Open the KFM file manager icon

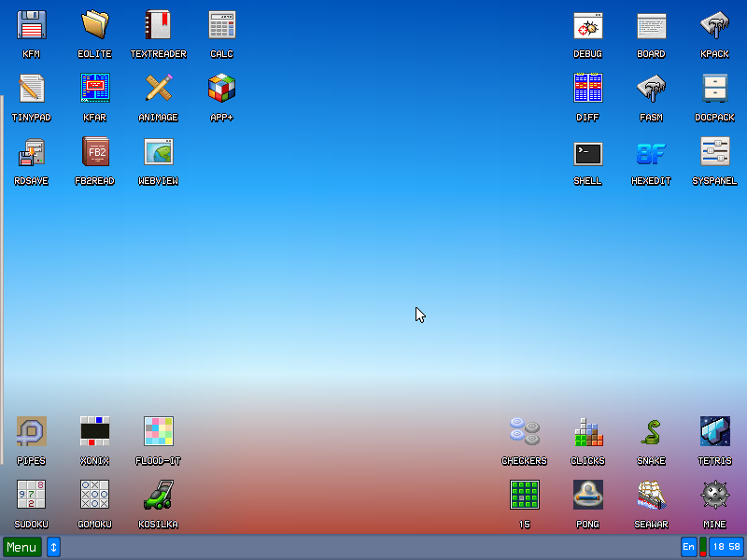click(32, 24)
